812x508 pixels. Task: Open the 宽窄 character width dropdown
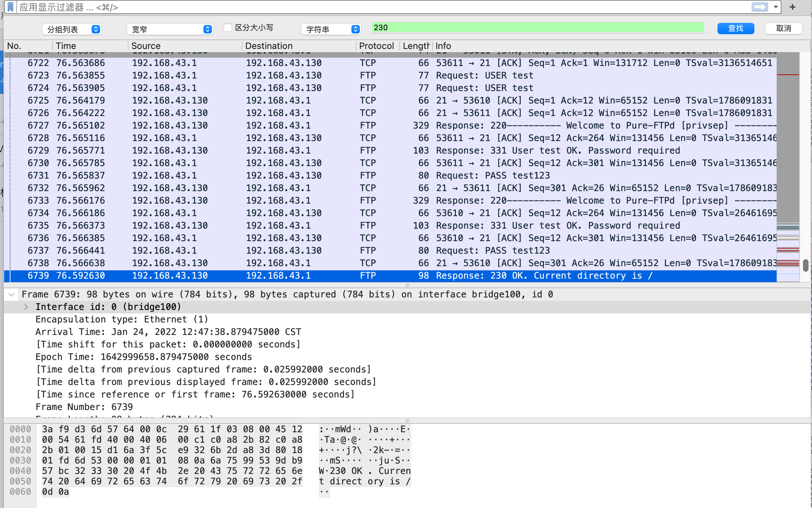pyautogui.click(x=169, y=29)
